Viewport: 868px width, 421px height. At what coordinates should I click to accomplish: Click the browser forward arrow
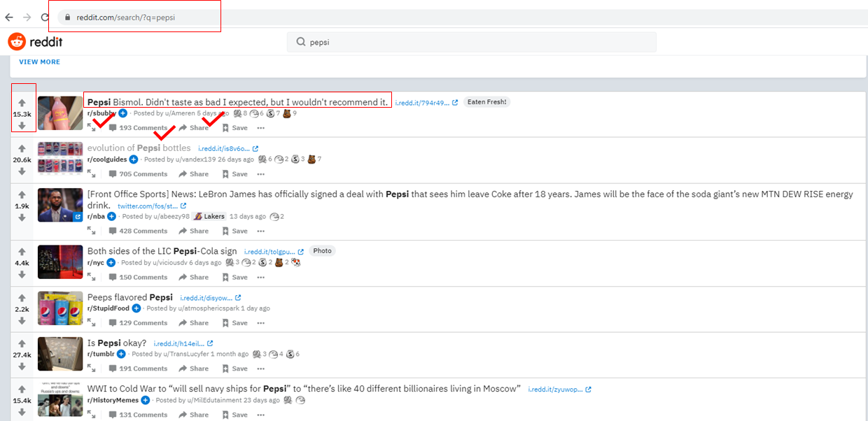[27, 17]
